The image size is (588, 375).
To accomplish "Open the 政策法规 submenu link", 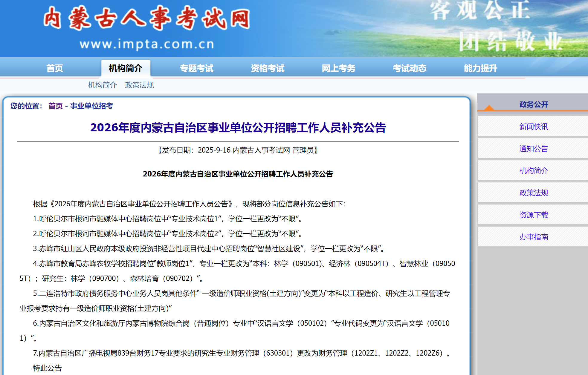I will [139, 85].
